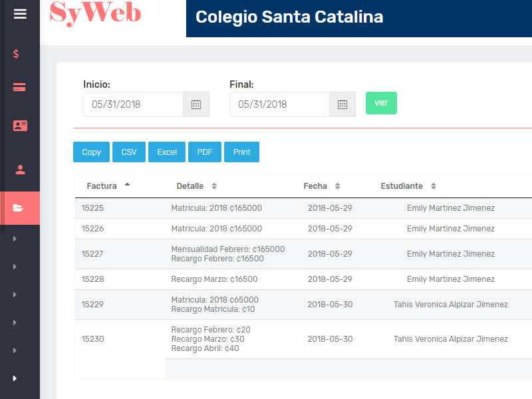Select factura 15228 cell

[x=92, y=279]
